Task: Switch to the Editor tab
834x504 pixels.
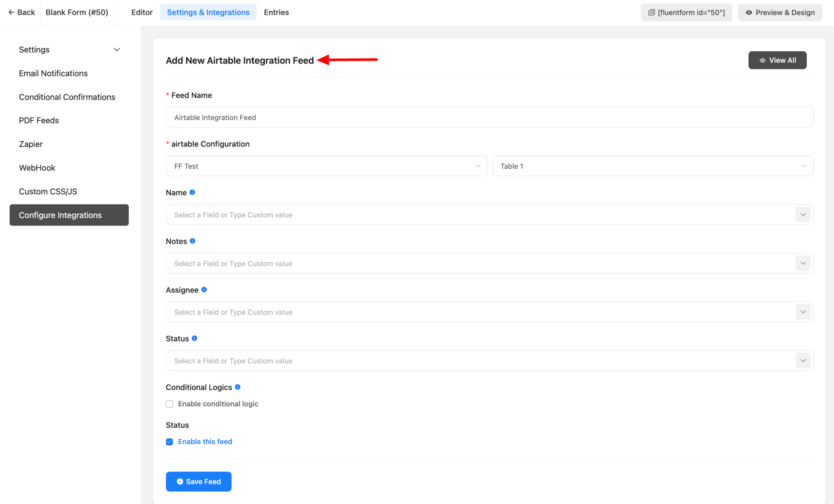Action: pyautogui.click(x=142, y=12)
